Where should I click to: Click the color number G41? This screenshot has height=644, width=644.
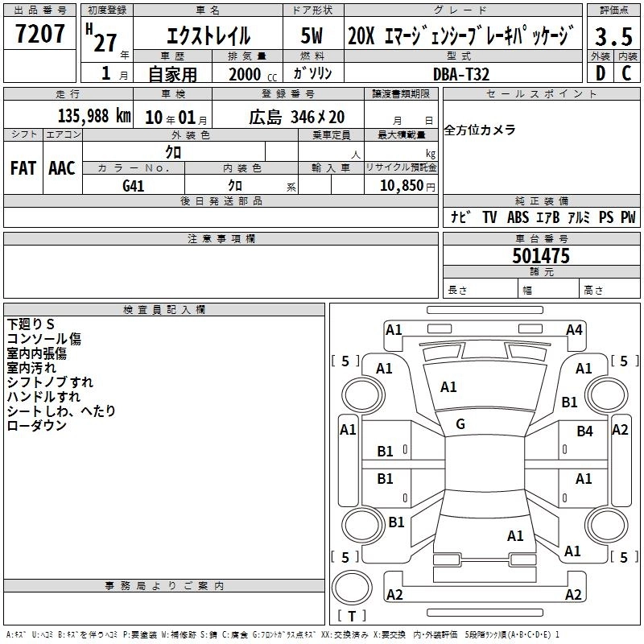(x=133, y=186)
